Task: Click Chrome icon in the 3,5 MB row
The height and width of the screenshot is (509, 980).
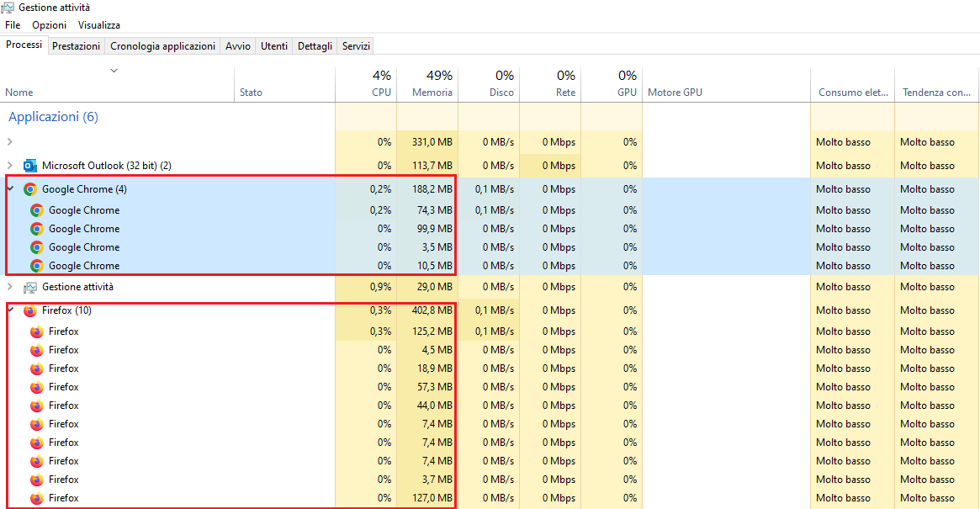Action: point(37,247)
